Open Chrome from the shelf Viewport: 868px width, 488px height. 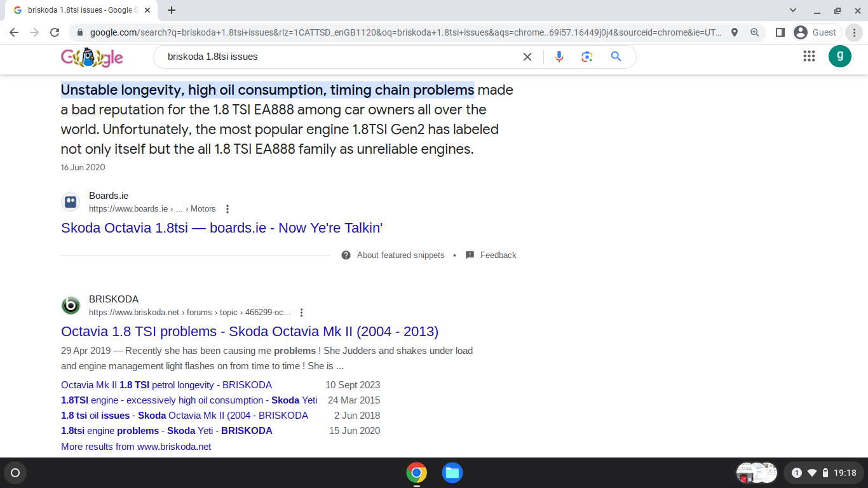[x=417, y=473]
